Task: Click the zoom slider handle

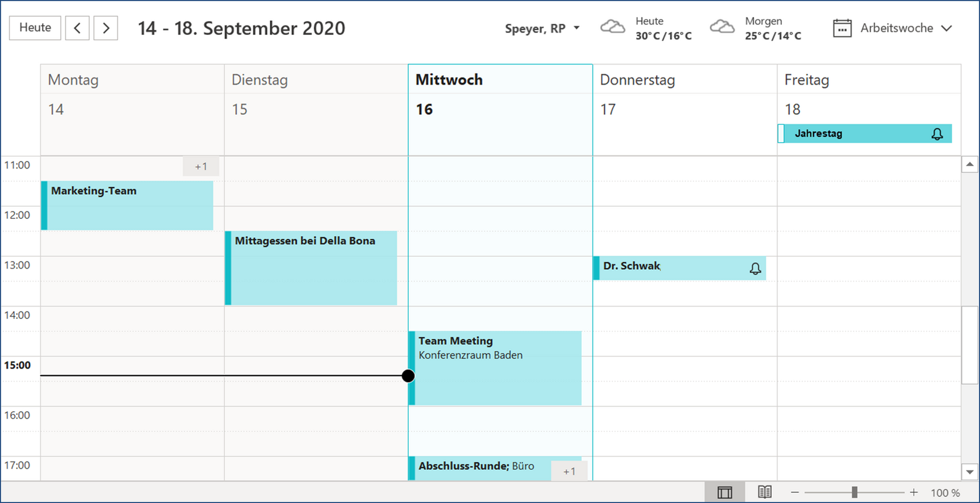Action: 855,492
